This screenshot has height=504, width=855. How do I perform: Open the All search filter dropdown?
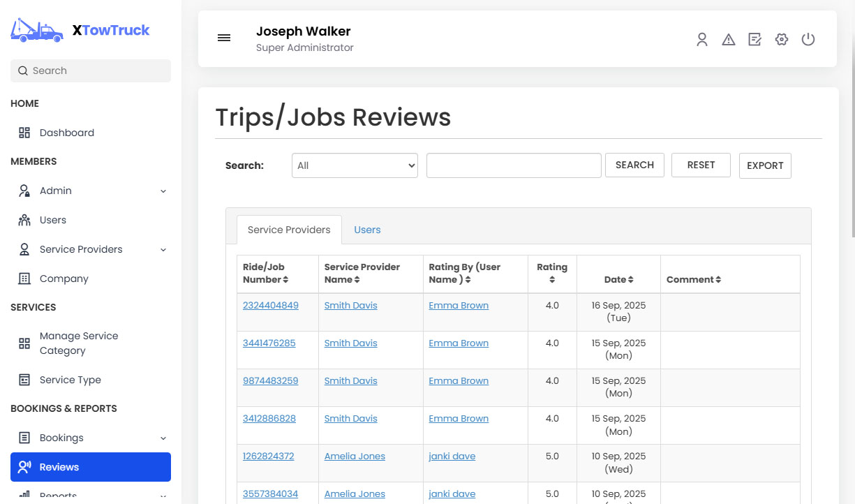[355, 165]
